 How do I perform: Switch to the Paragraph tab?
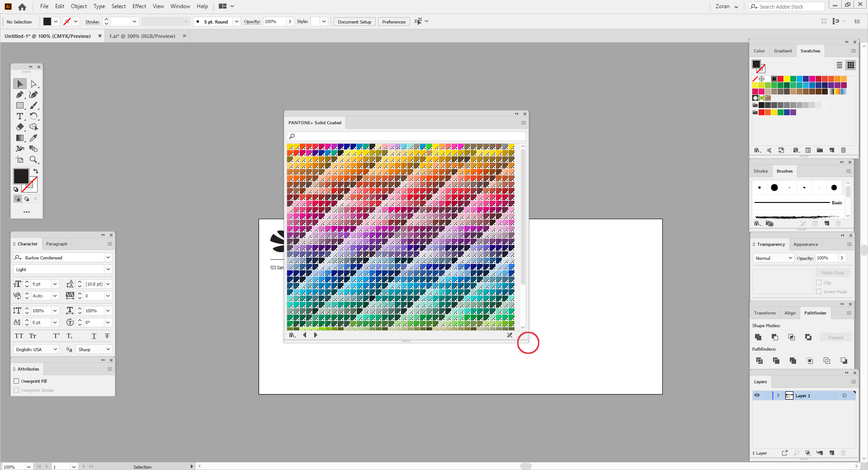click(x=57, y=244)
